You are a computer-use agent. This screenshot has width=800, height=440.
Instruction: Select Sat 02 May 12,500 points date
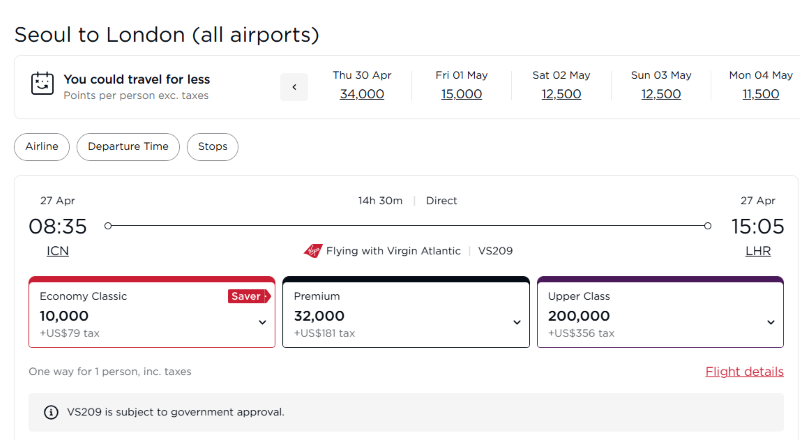[x=561, y=85]
